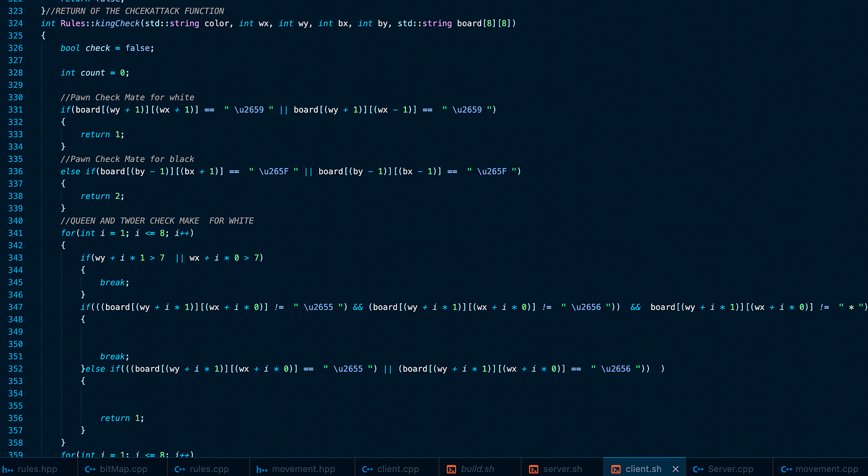Click the shell icon on server.sh tab

534,469
